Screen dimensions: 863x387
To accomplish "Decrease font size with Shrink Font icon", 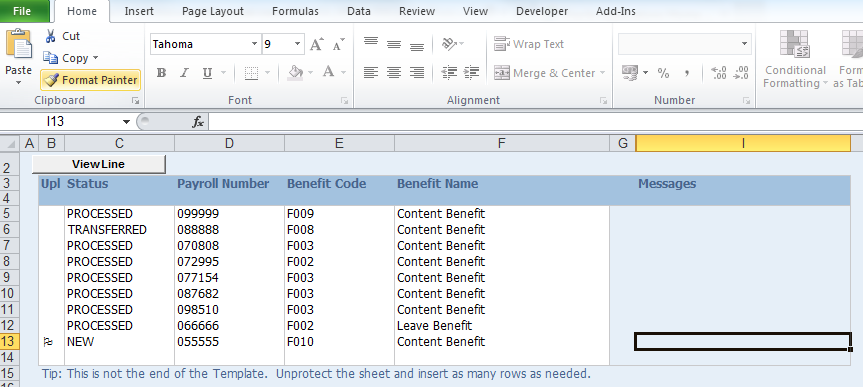I will click(x=339, y=44).
